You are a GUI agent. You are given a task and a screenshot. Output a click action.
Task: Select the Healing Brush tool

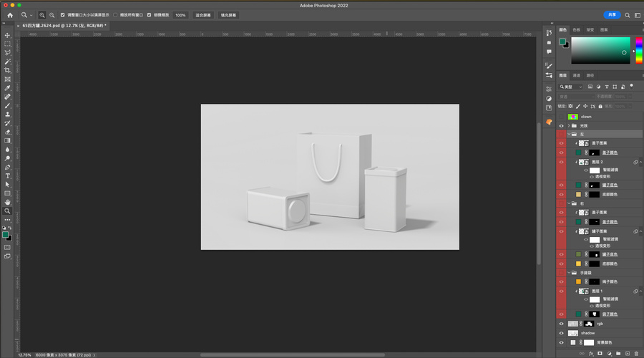(x=7, y=97)
